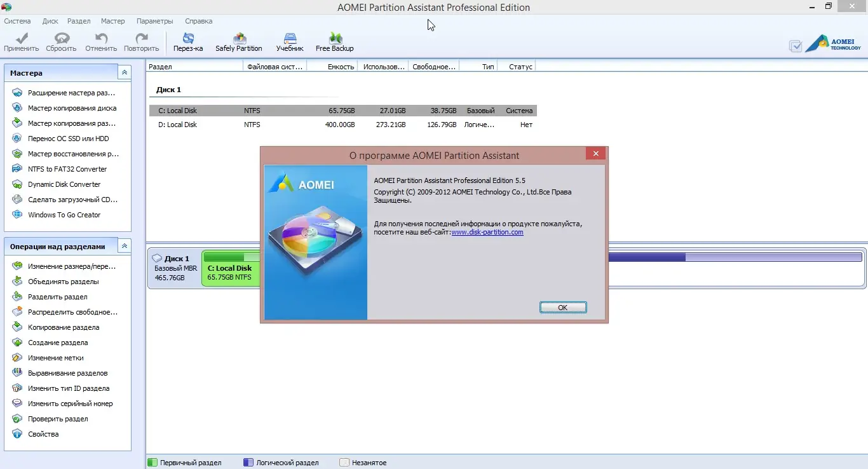Select Распределить свободное пространство operation
The width and height of the screenshot is (868, 469).
65,312
